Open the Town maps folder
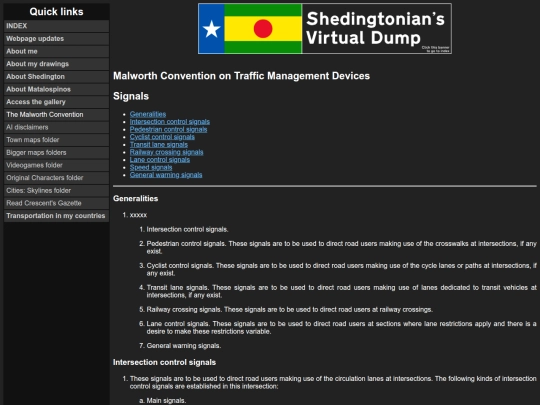540x405 pixels. [56, 140]
